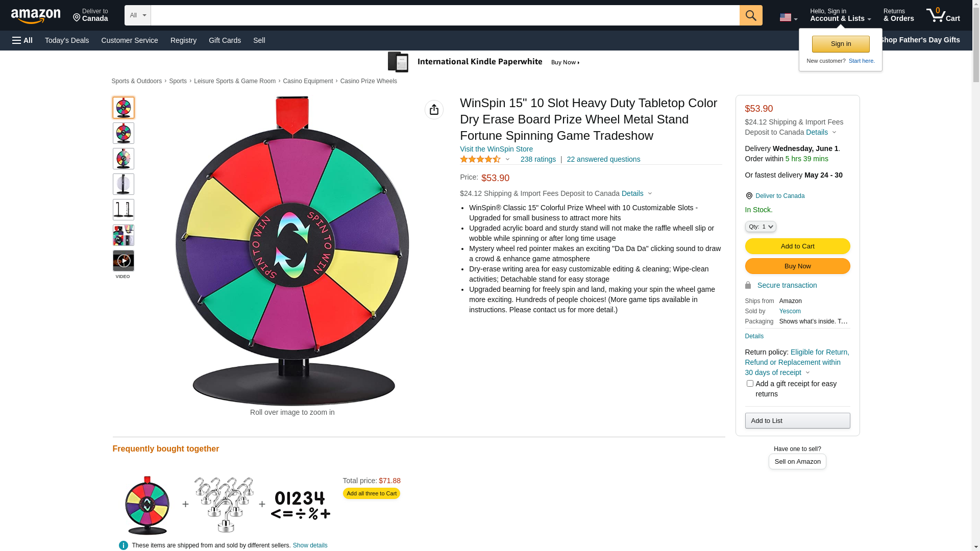The image size is (980, 551).
Task: Open the Qty quantity dropdown
Action: 760,227
